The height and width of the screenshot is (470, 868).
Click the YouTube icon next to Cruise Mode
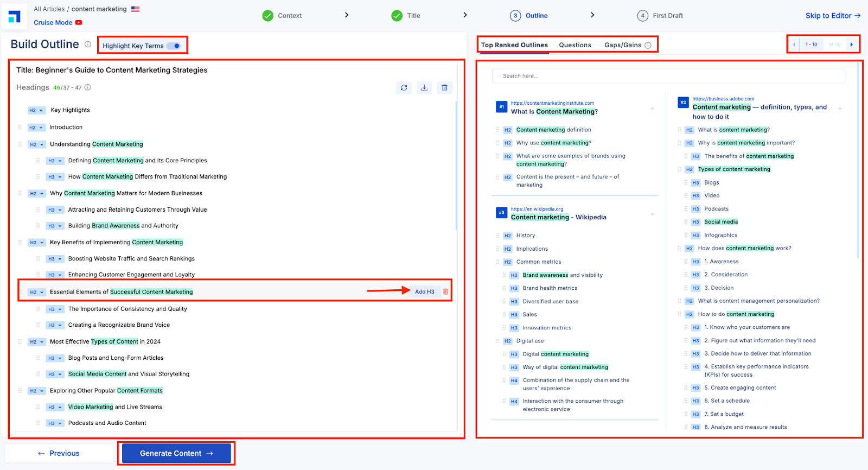(x=79, y=23)
